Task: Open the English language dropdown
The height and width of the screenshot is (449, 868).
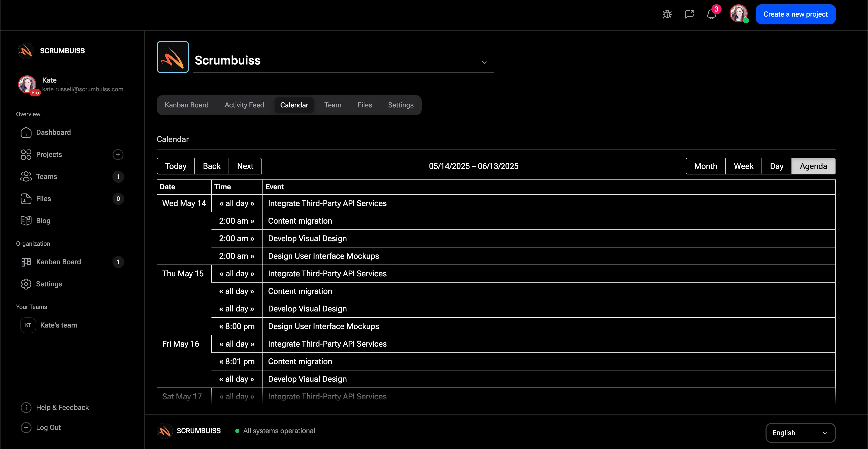Action: [x=800, y=433]
